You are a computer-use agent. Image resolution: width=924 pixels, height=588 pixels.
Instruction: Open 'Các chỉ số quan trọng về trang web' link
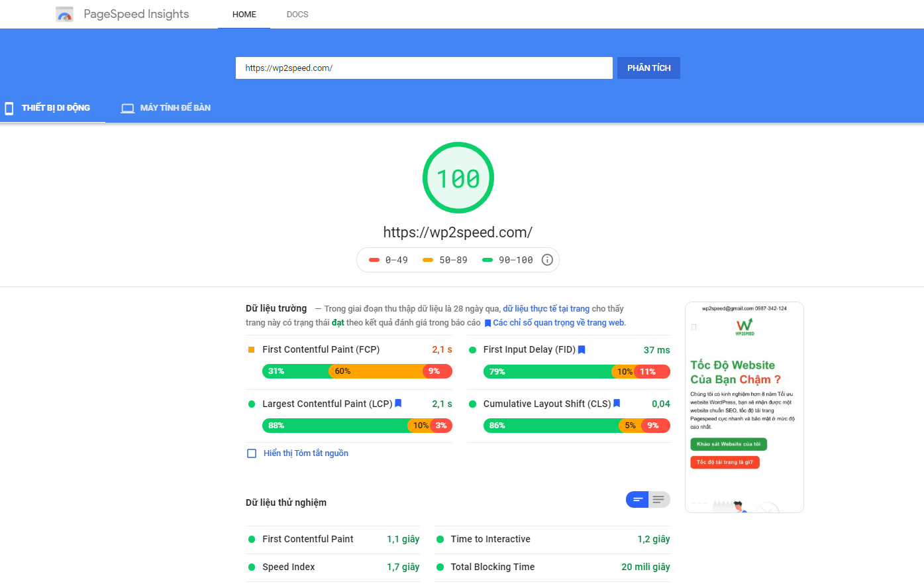pyautogui.click(x=559, y=323)
